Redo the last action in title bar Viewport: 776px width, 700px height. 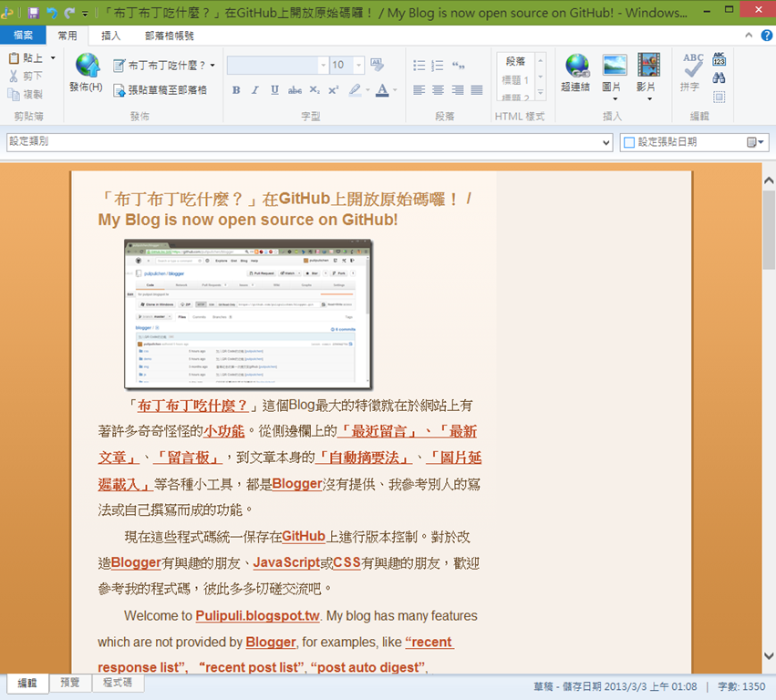click(70, 13)
